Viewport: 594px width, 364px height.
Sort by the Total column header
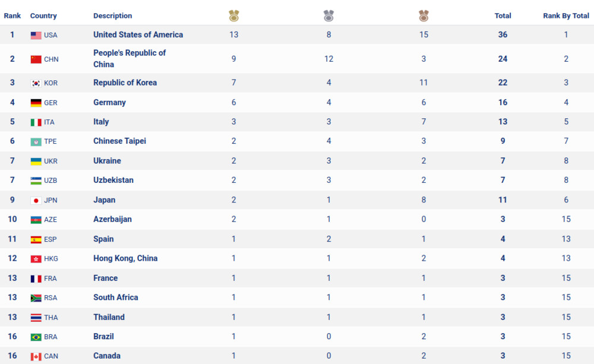pyautogui.click(x=503, y=15)
